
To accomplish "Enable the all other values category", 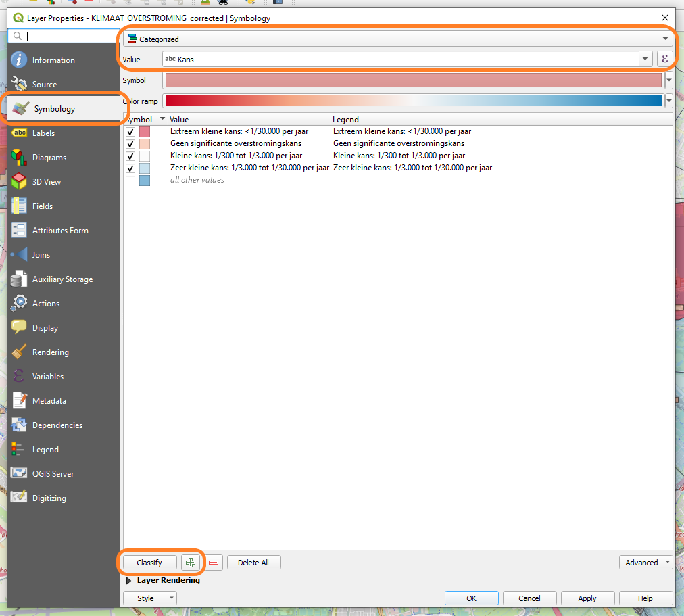I will click(x=130, y=180).
